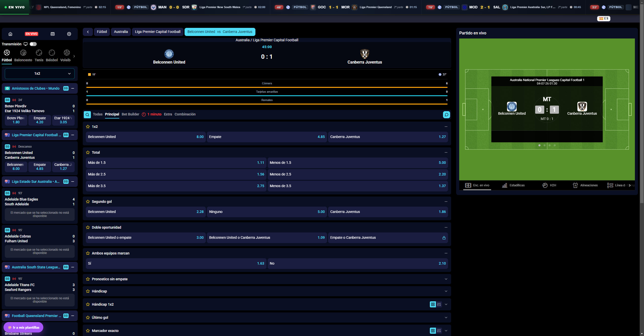Open sidebar settings gear icon
The height and width of the screenshot is (336, 644).
(x=69, y=34)
